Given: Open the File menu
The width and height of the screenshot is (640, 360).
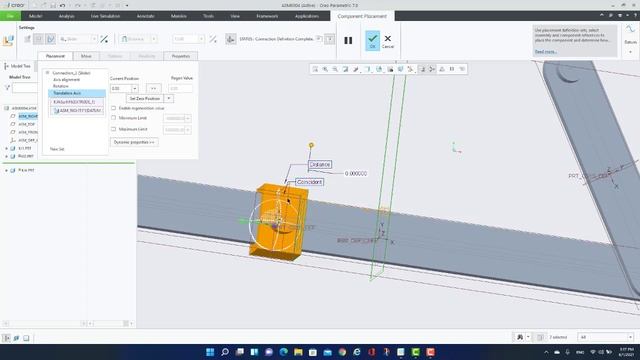Looking at the screenshot, I should point(10,16).
